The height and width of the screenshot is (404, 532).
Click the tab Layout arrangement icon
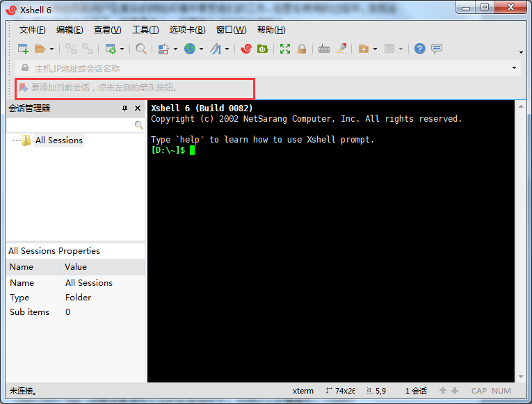(389, 49)
